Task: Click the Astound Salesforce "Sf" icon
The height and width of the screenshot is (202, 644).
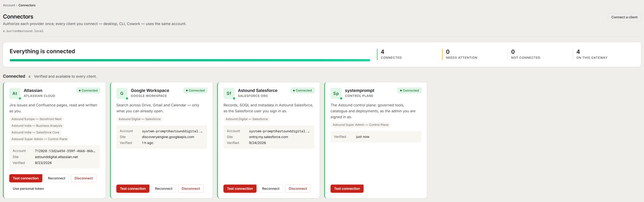Action: [x=229, y=94]
